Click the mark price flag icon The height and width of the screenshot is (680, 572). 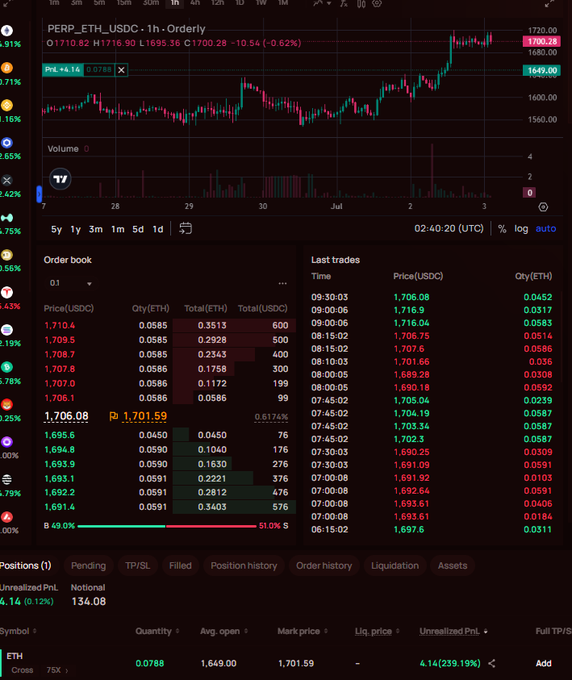point(114,416)
